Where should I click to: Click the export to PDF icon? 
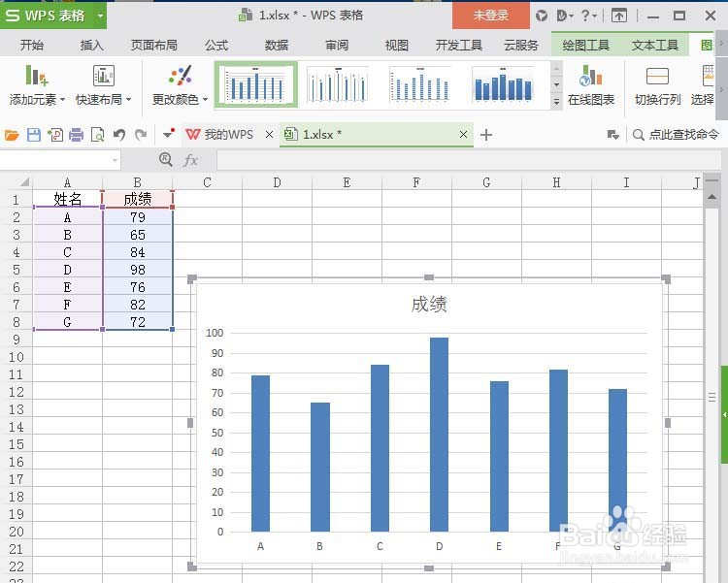[x=55, y=135]
